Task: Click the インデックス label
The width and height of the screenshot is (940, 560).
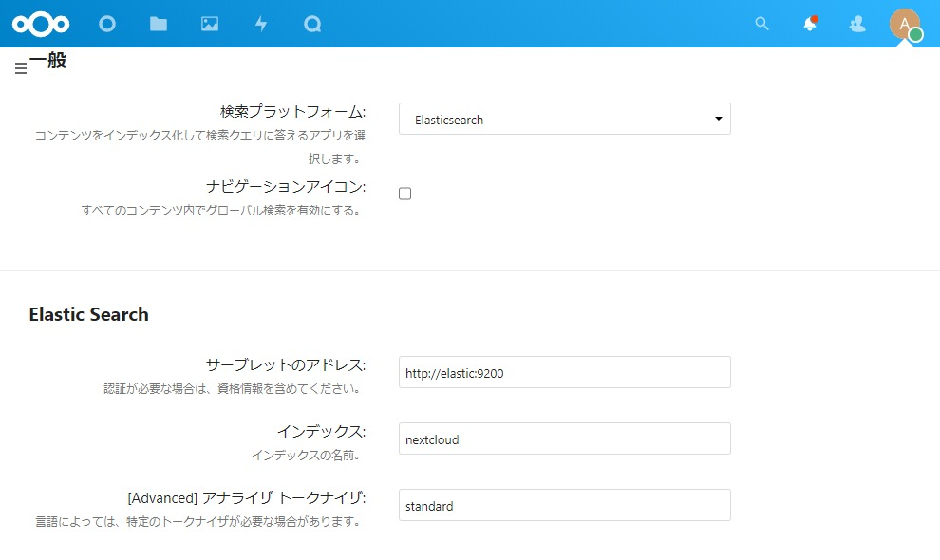Action: tap(321, 431)
